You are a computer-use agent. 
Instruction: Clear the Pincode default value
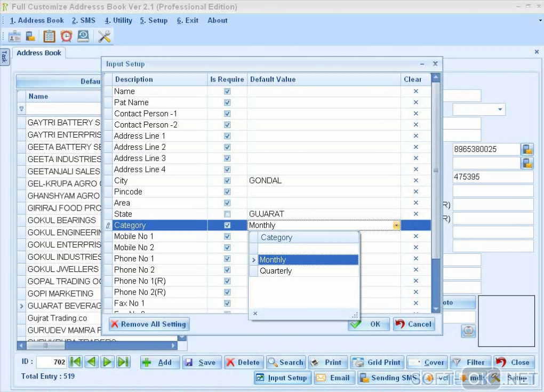pos(415,191)
